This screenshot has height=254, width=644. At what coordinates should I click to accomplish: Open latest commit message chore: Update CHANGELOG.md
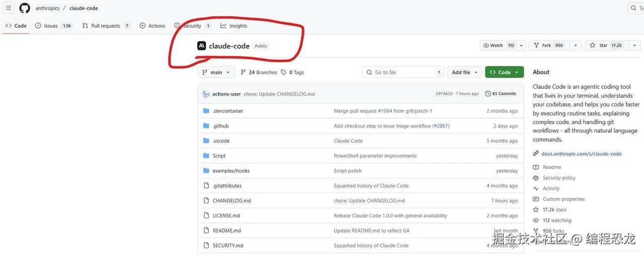click(x=279, y=94)
